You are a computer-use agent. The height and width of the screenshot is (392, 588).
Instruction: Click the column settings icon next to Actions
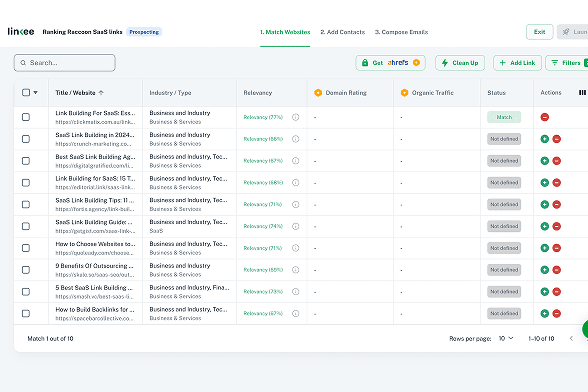click(582, 93)
